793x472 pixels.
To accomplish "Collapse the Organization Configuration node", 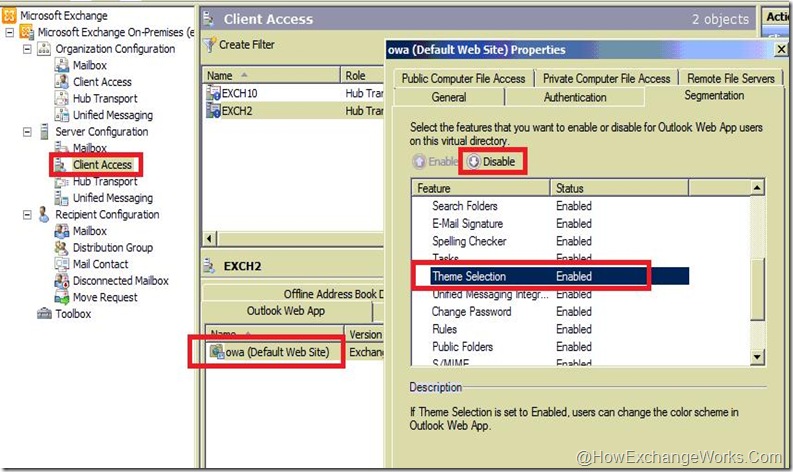I will pos(27,49).
